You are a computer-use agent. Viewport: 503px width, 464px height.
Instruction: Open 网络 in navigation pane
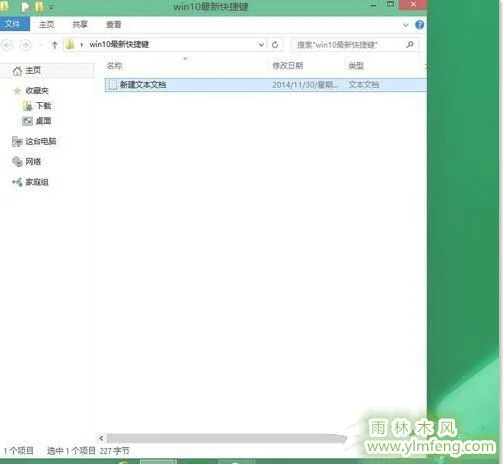coord(33,162)
